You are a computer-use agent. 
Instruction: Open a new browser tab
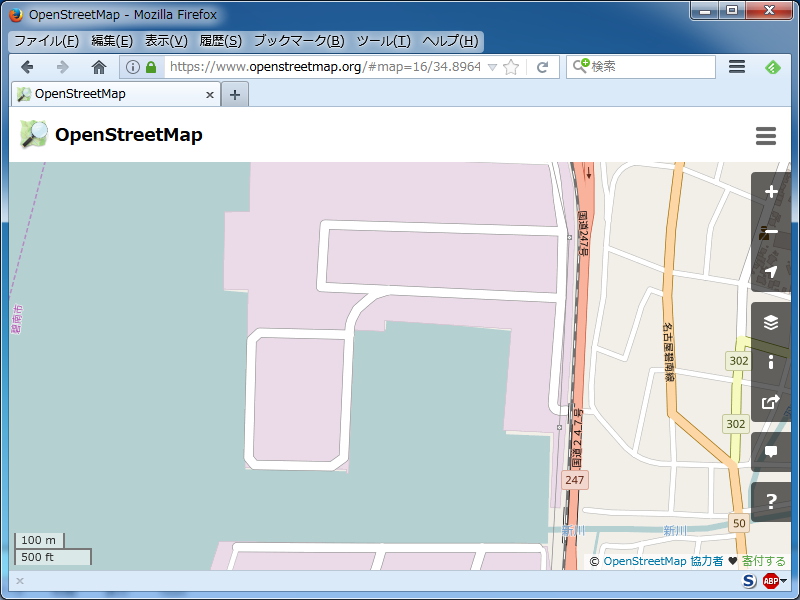tap(235, 94)
